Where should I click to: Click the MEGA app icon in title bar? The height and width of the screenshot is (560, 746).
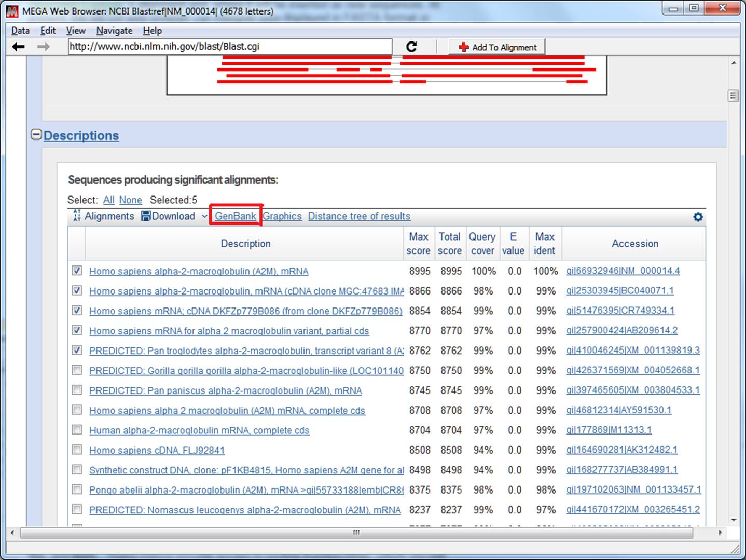click(12, 11)
